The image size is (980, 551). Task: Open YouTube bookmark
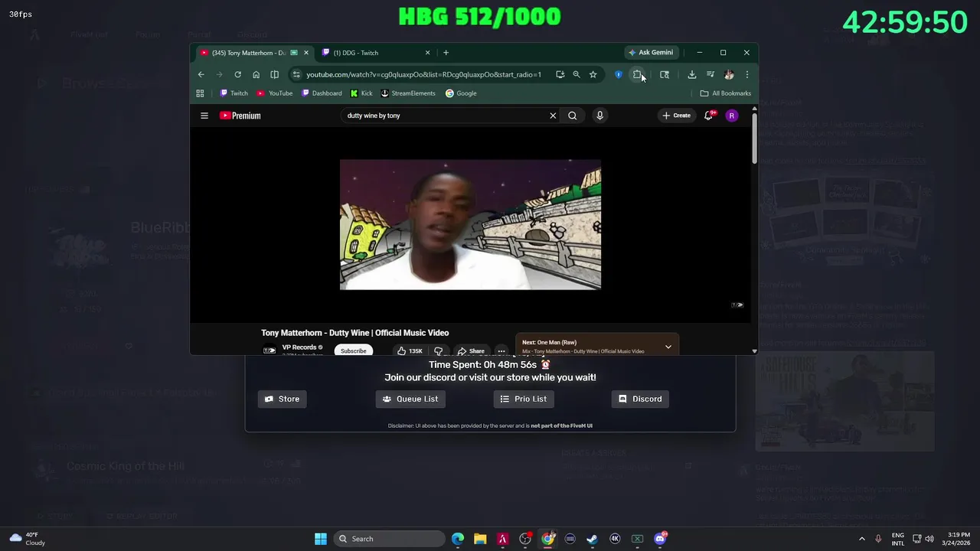point(274,93)
